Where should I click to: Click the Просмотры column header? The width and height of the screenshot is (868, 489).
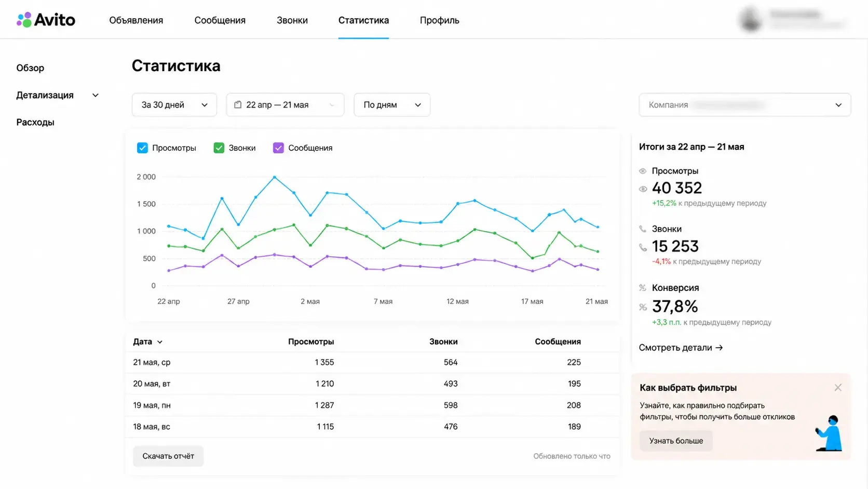pos(311,341)
